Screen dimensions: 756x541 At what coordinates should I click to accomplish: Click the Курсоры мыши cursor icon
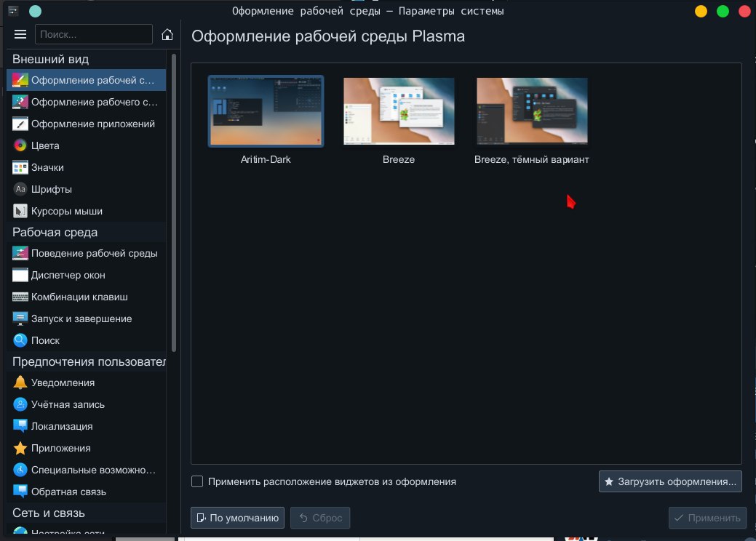(20, 211)
